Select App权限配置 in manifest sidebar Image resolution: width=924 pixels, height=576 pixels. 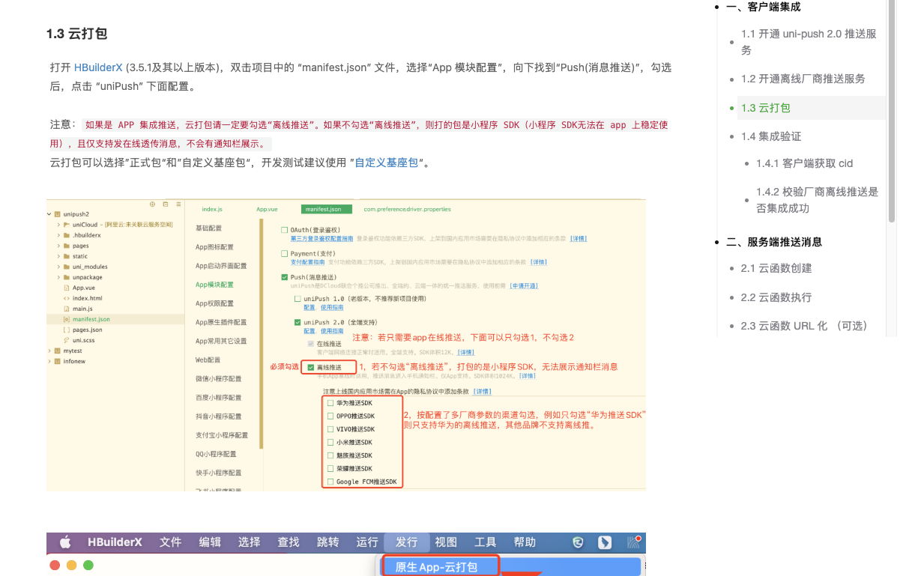[214, 303]
